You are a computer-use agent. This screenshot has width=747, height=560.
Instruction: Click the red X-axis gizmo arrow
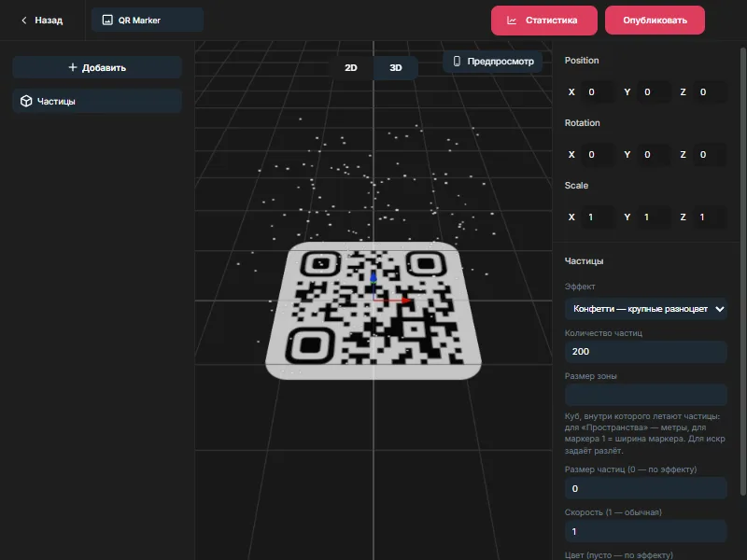(405, 301)
